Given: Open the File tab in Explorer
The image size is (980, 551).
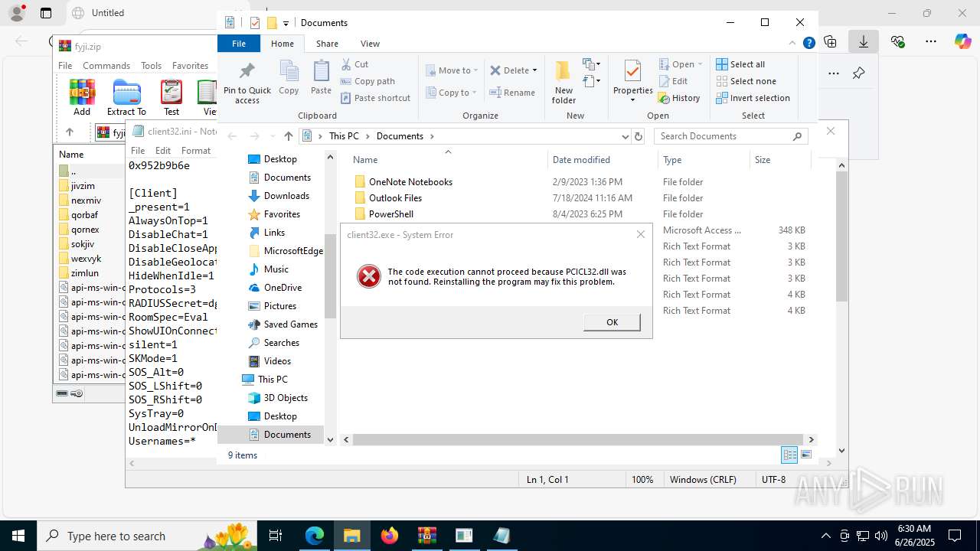Looking at the screenshot, I should coord(239,44).
